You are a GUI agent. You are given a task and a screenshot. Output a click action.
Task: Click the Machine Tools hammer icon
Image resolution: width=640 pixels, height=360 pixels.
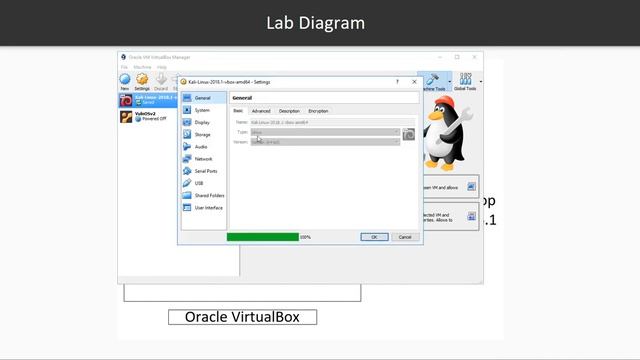click(433, 81)
